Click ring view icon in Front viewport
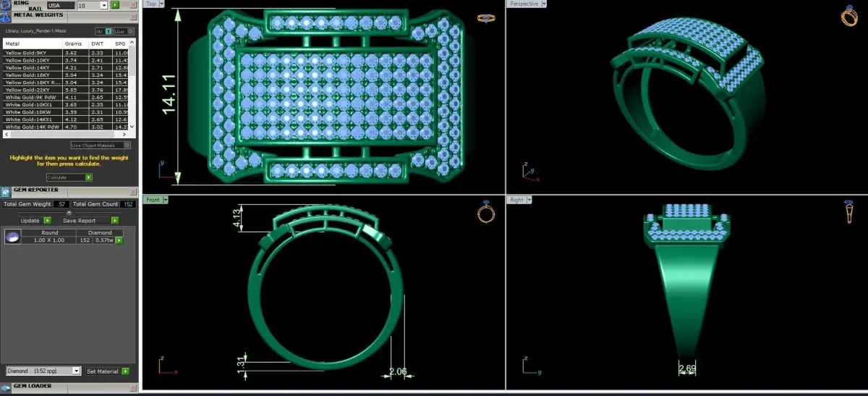Viewport: 868px width, 396px height. click(x=487, y=211)
